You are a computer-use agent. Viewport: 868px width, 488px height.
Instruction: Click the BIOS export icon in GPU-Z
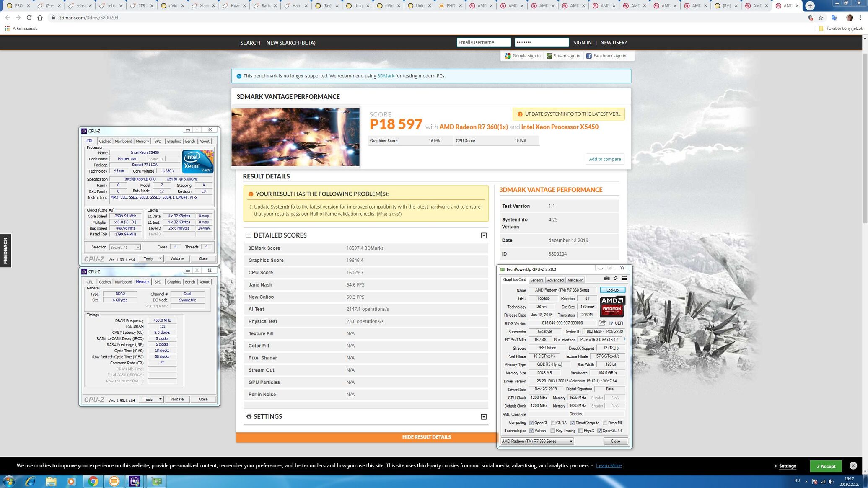(x=602, y=323)
